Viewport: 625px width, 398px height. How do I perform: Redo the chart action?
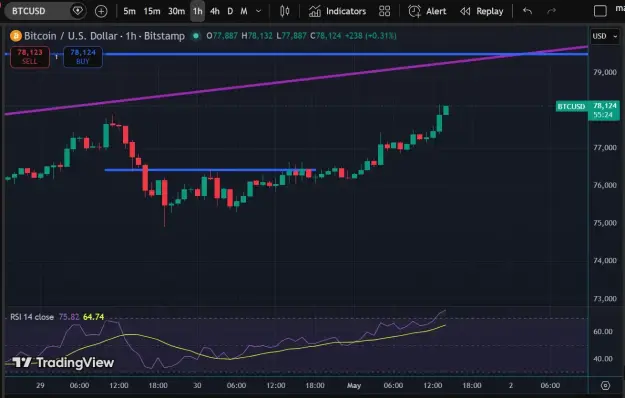[552, 11]
